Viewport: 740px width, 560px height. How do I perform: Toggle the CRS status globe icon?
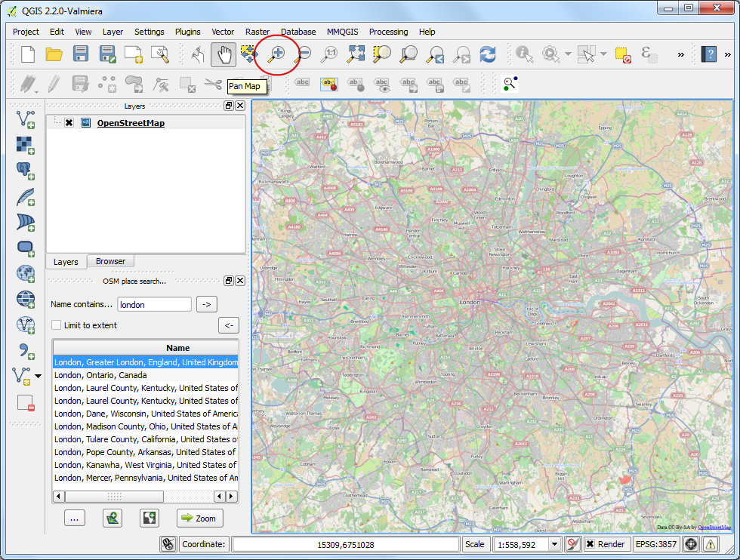pyautogui.click(x=691, y=544)
